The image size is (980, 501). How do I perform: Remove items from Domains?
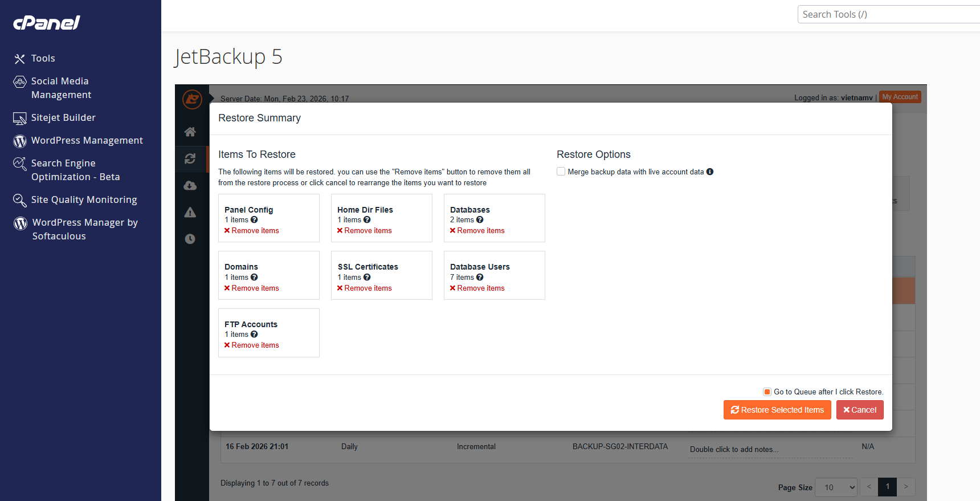(252, 288)
